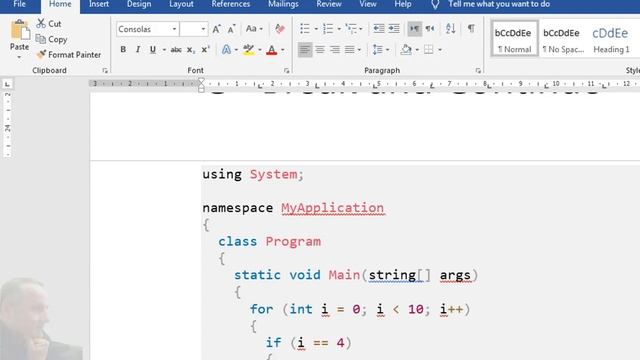This screenshot has width=640, height=360.
Task: Decrease paragraph indent
Action: pos(379,29)
